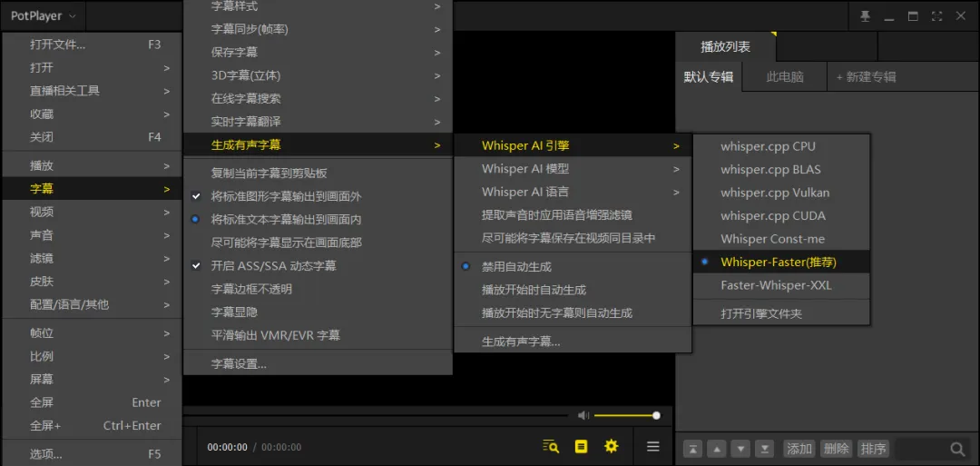Select Whisper Const-me engine
This screenshot has height=466, width=980.
coord(781,239)
